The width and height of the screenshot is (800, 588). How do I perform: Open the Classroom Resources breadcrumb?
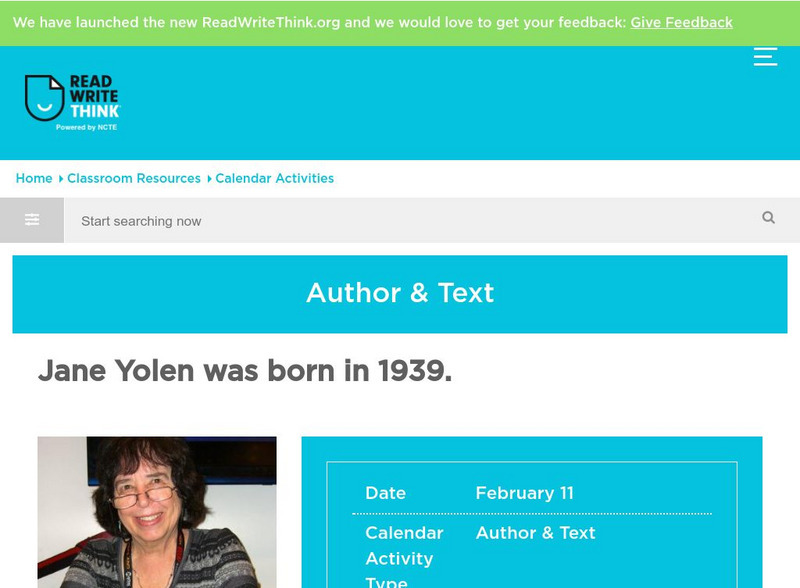[x=134, y=178]
